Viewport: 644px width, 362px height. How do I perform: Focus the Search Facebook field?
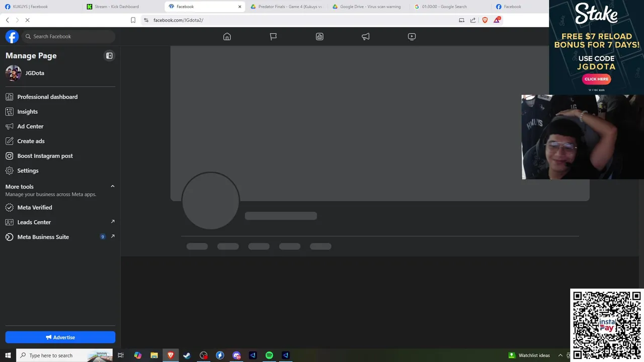click(x=69, y=37)
